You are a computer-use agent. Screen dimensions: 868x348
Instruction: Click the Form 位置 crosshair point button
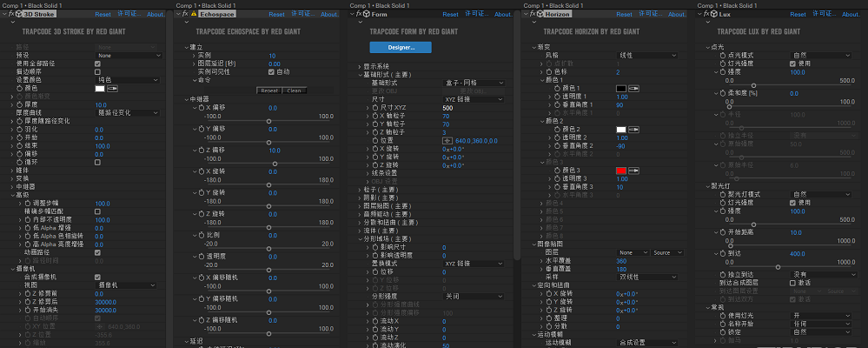click(x=447, y=141)
